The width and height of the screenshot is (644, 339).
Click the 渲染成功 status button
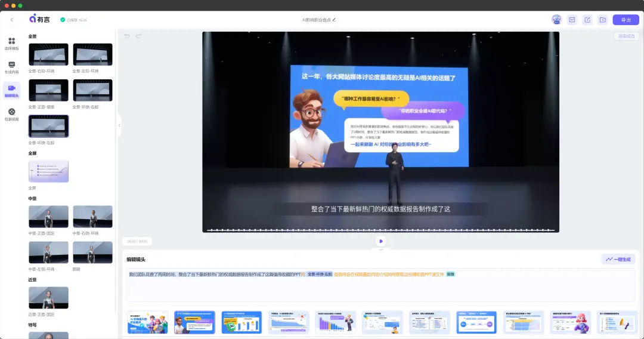point(626,36)
